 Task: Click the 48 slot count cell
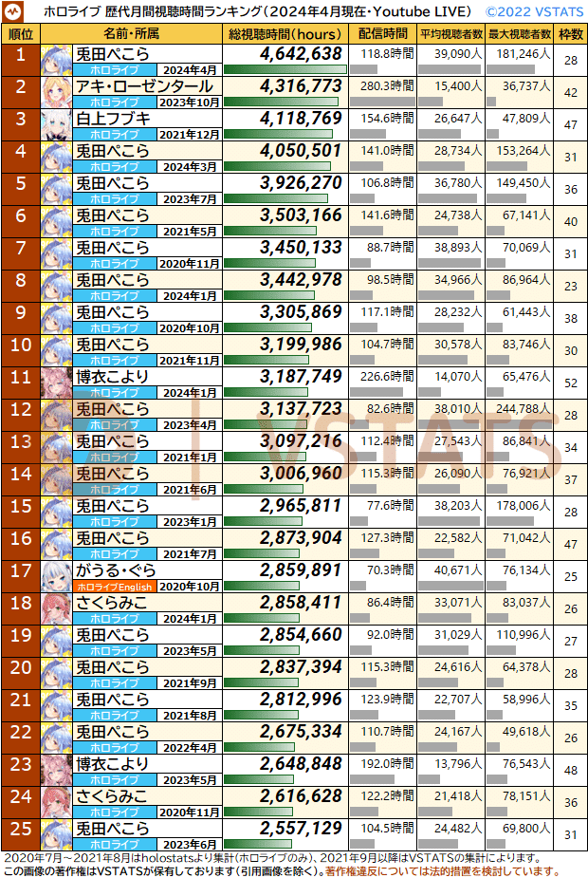pos(571,771)
